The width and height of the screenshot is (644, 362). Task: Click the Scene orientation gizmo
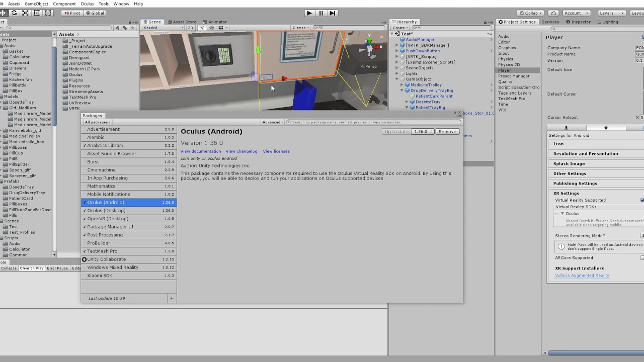[370, 46]
